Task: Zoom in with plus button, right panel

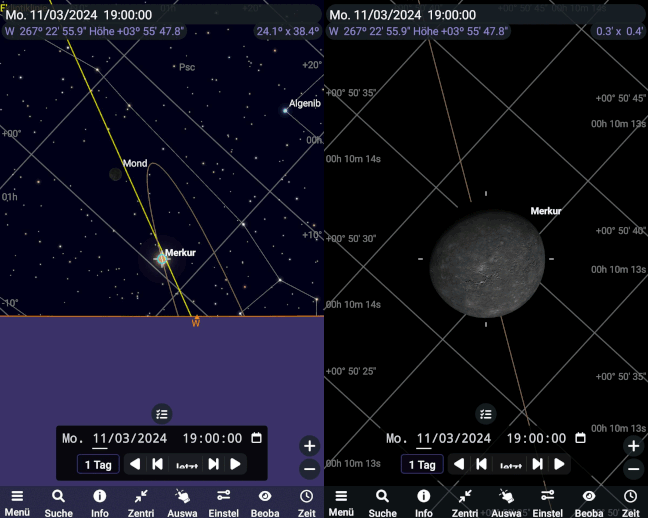Action: (x=634, y=446)
